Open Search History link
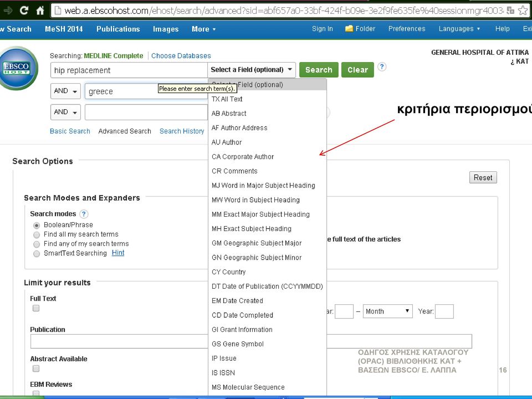This screenshot has width=532, height=399. pyautogui.click(x=182, y=131)
